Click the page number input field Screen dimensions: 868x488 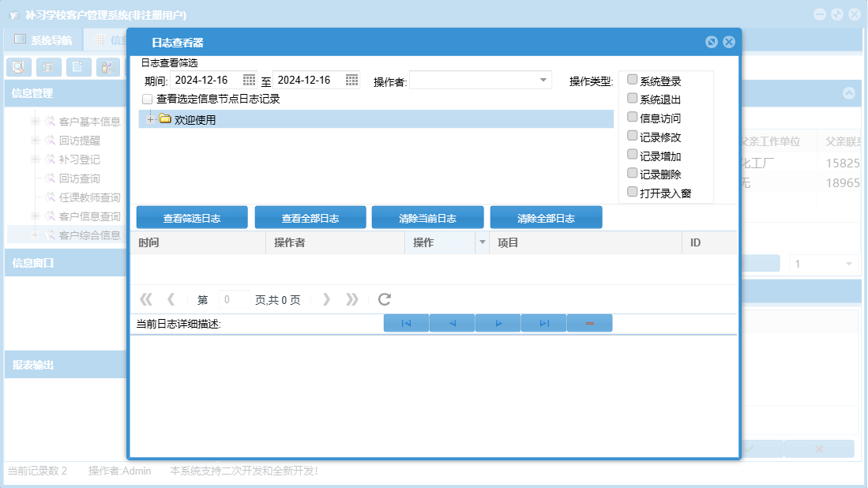[234, 300]
